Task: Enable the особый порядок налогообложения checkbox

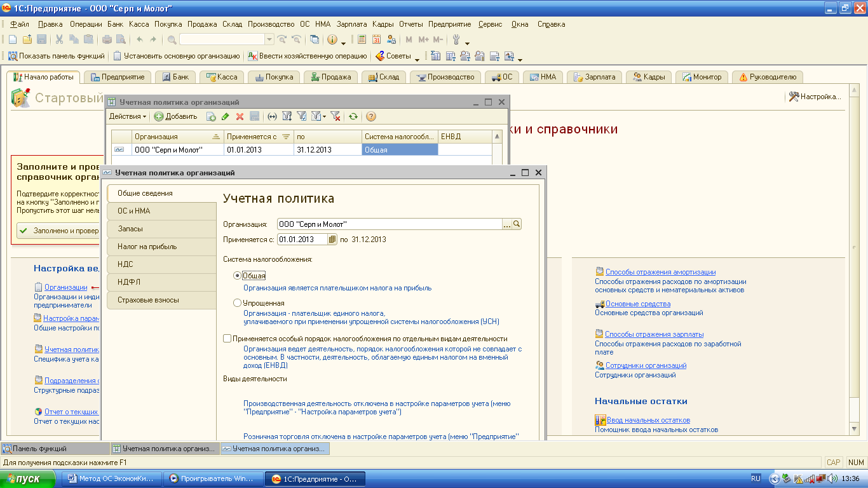Action: coord(227,339)
